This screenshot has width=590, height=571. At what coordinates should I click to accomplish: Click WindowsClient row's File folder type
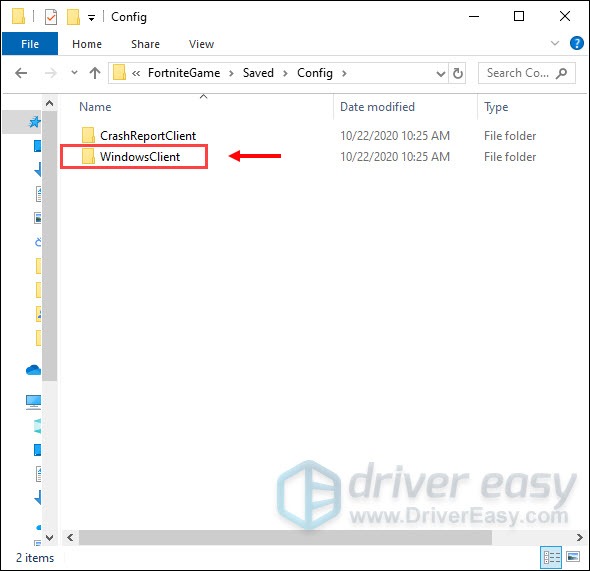[x=510, y=157]
